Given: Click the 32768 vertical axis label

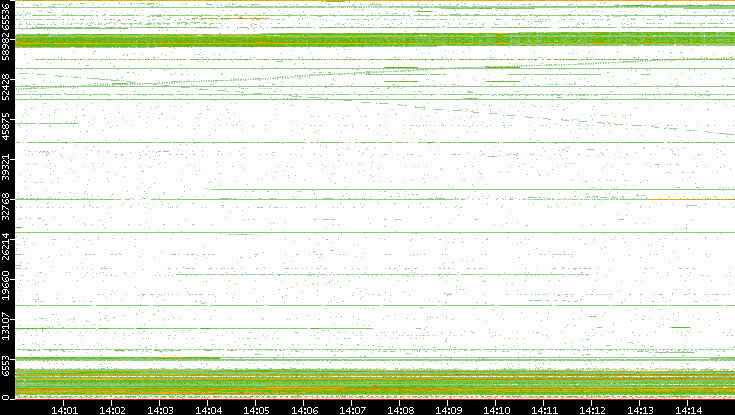Looking at the screenshot, I should pos(6,206).
